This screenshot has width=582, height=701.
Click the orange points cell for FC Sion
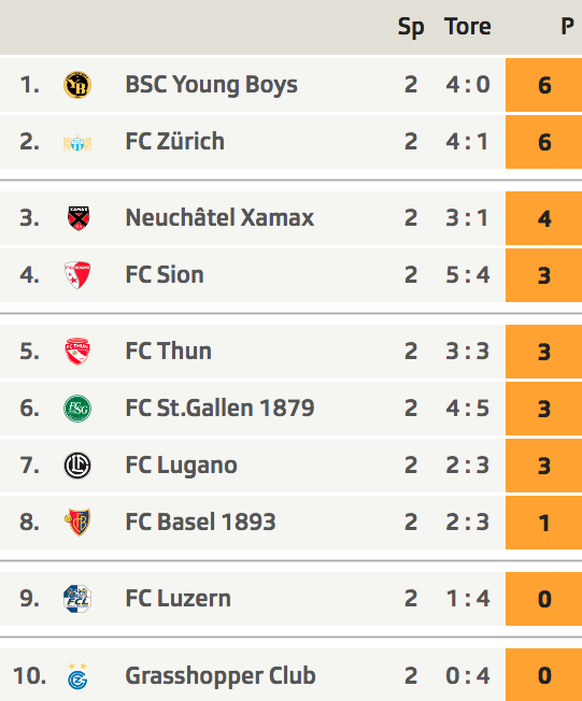click(544, 275)
